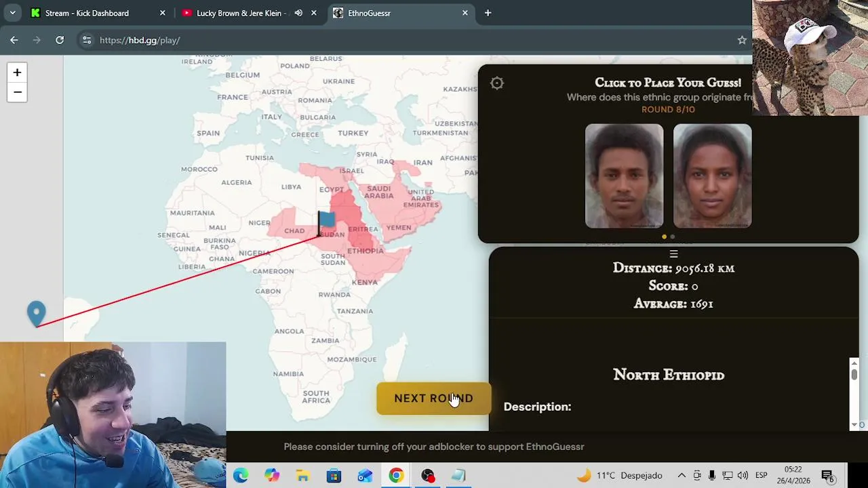Click the Average: 1691 text
Screen dimensions: 868x488
click(673, 304)
